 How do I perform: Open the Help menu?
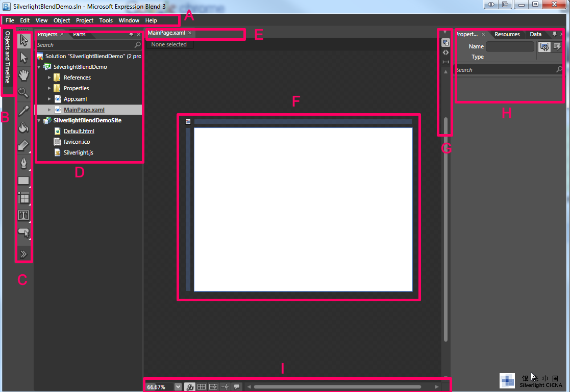pyautogui.click(x=151, y=20)
